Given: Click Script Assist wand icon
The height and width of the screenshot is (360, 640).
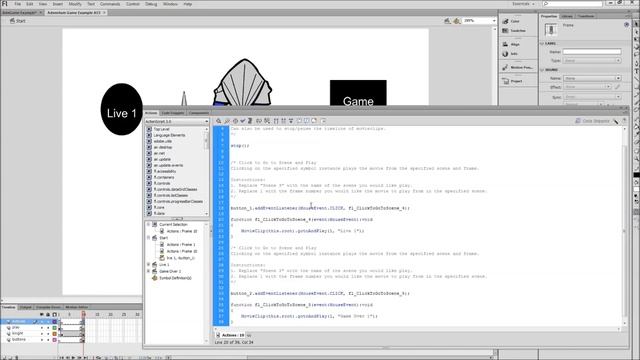Looking at the screenshot, I should [616, 121].
